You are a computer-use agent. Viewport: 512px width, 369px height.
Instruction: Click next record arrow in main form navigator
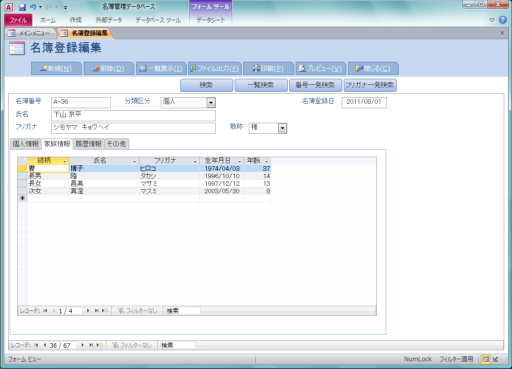coord(82,345)
